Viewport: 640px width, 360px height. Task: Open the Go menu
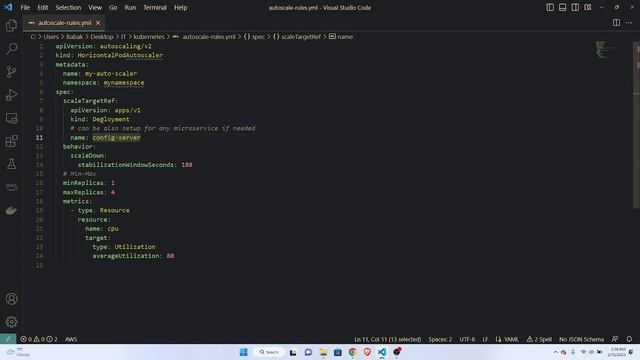(113, 7)
